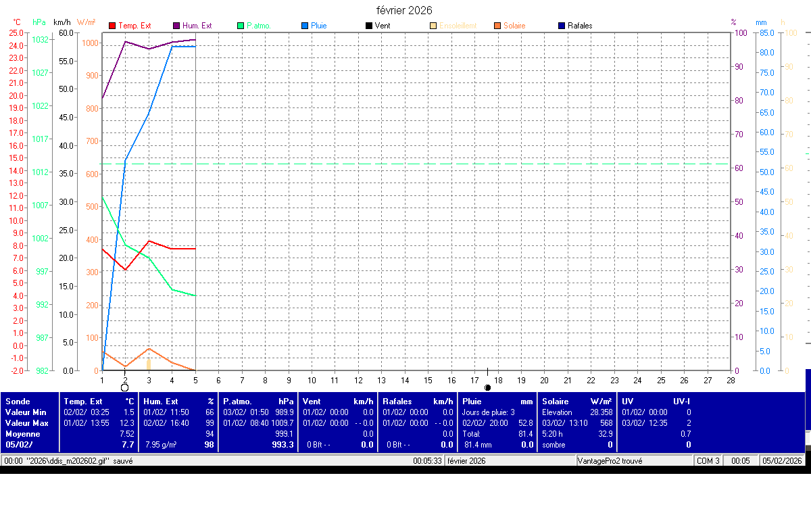Screen dimensions: 811x532
Task: Click the février 2026 chart title
Action: coord(404,10)
